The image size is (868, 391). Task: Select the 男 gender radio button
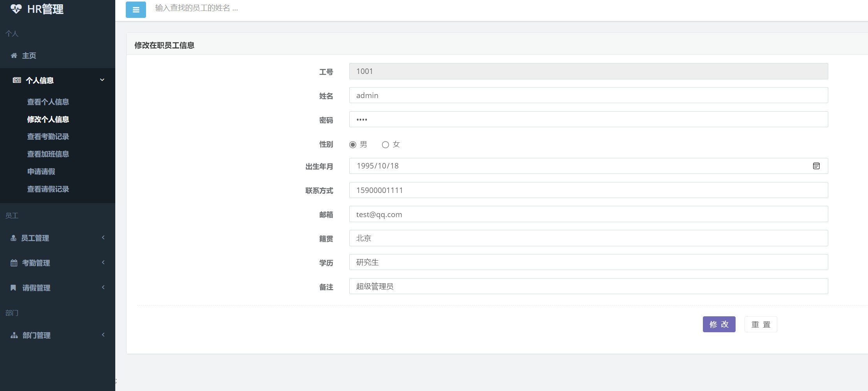click(x=353, y=145)
